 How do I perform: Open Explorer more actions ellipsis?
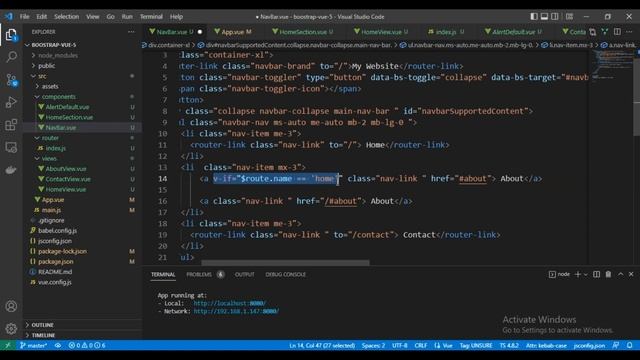131,31
